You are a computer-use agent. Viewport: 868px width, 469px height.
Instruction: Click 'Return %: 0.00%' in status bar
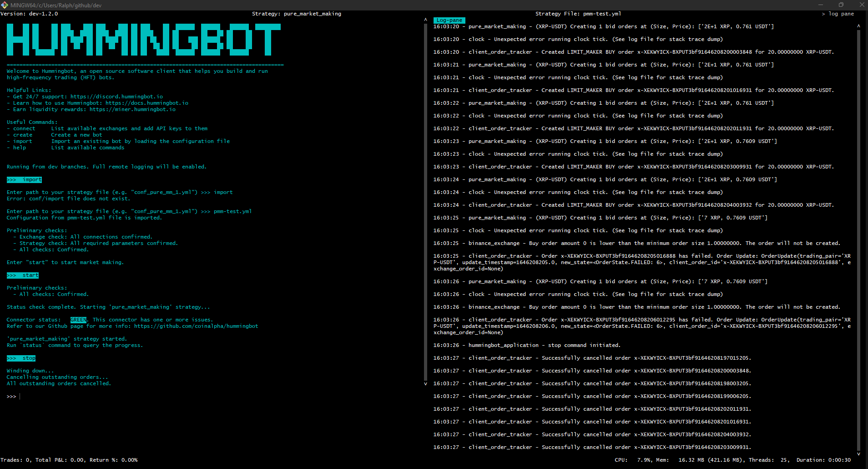point(114,460)
